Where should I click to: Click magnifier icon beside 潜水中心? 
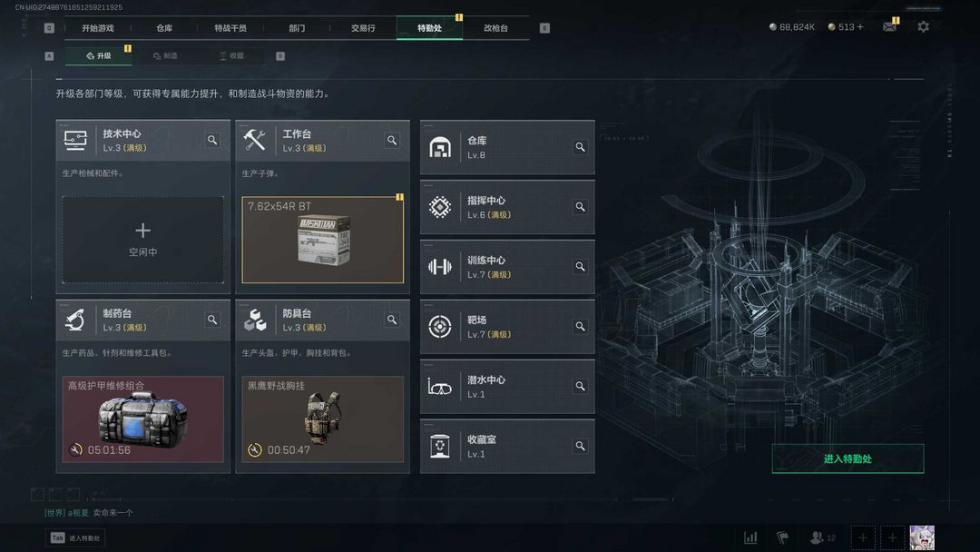click(580, 387)
